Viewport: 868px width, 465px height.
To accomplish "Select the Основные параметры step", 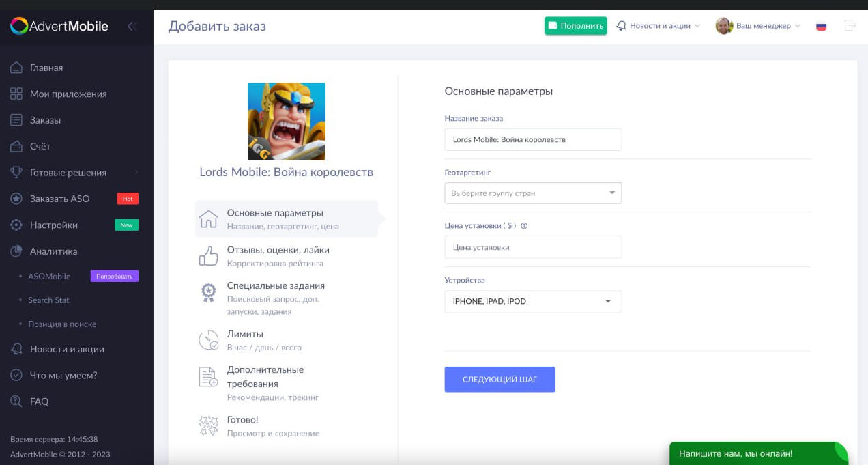I will point(287,219).
